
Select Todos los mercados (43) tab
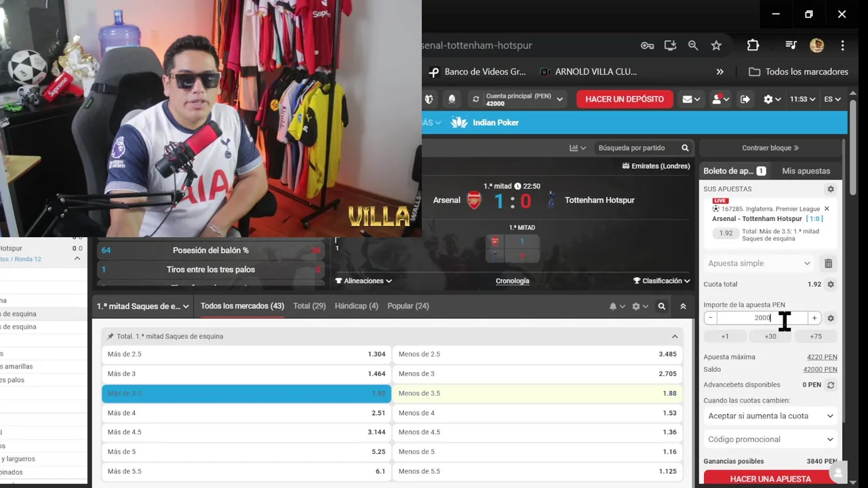click(x=242, y=306)
